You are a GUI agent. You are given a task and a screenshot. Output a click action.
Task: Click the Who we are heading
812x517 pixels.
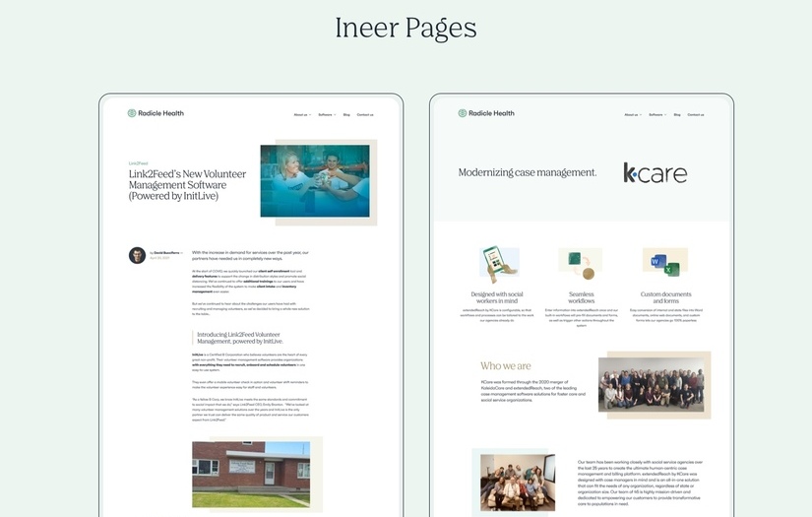point(506,365)
